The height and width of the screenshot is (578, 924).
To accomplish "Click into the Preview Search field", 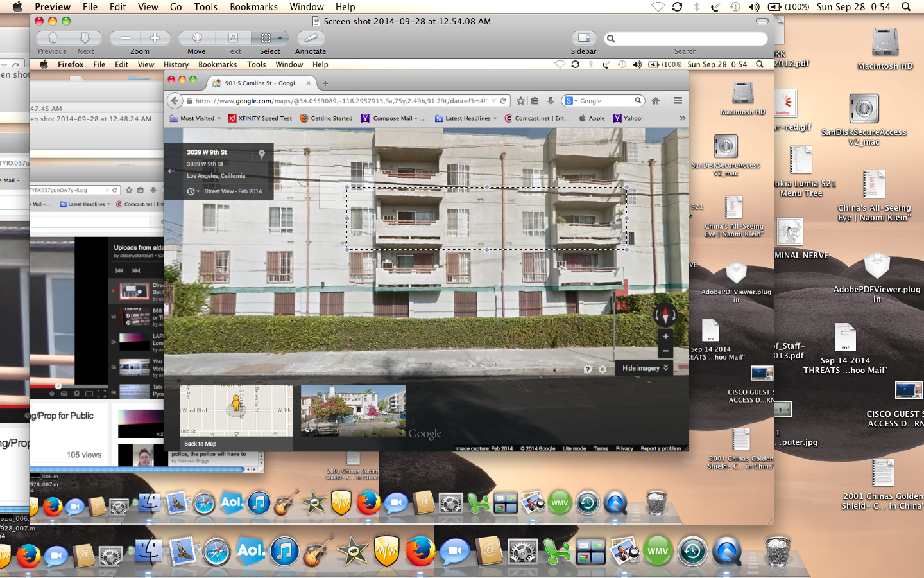I will (685, 39).
